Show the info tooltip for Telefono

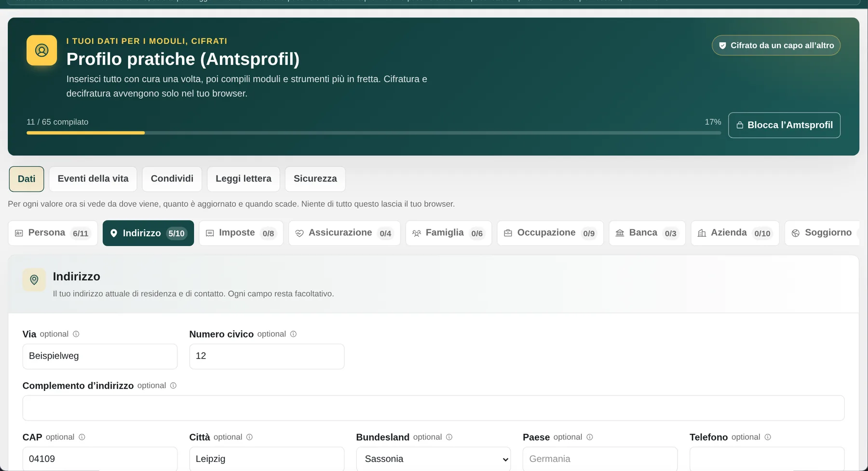pos(768,437)
